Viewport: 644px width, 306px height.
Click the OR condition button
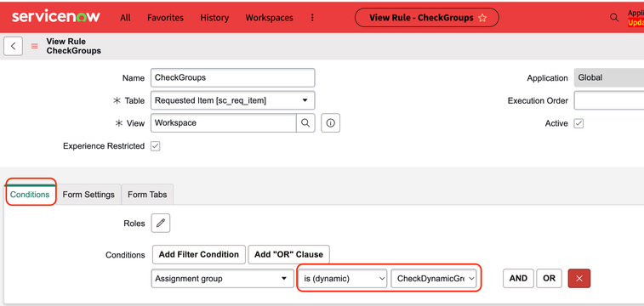click(549, 279)
